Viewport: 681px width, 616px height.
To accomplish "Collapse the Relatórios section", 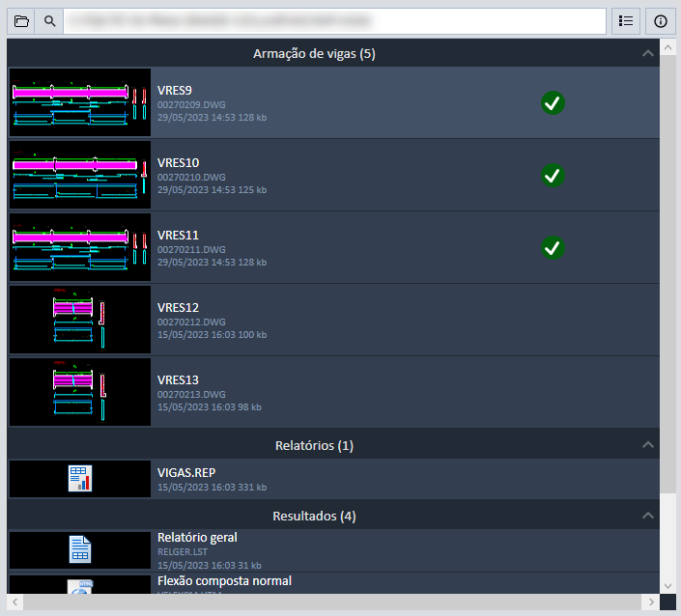I will click(647, 445).
